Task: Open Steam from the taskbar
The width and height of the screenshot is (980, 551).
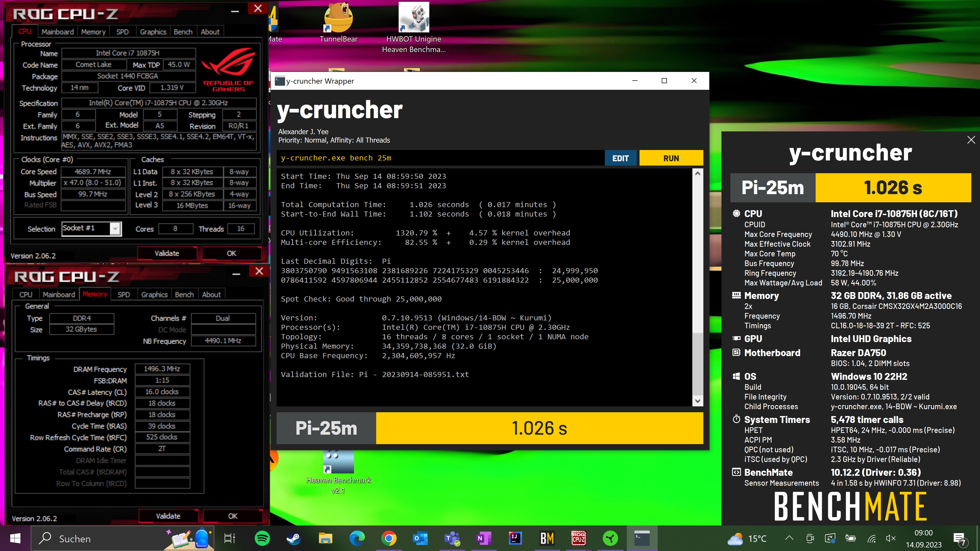Action: tap(293, 539)
